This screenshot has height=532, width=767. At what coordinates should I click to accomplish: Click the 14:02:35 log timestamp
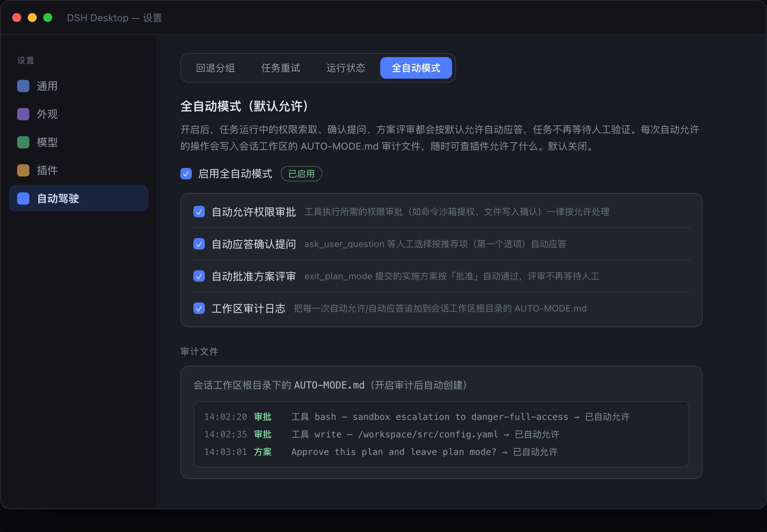226,434
